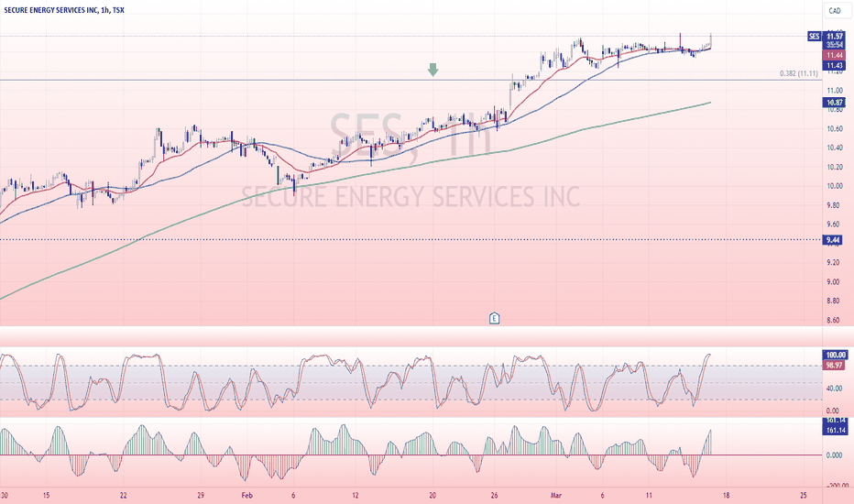Click the 11.00 price scale label
854x504 pixels.
pos(835,91)
